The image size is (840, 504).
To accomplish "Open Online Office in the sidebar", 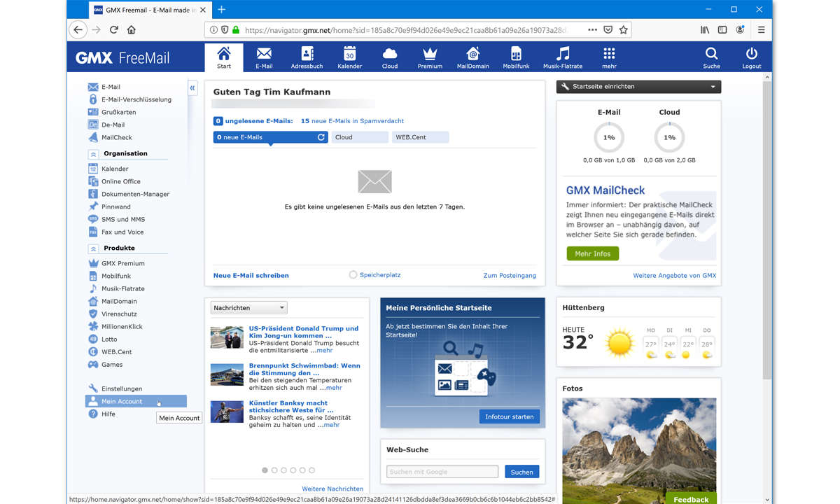I will click(x=120, y=181).
